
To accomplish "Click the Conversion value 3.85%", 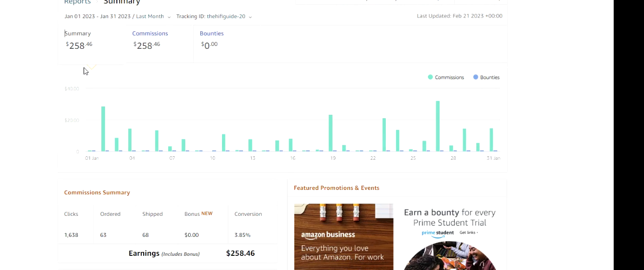I will [243, 235].
